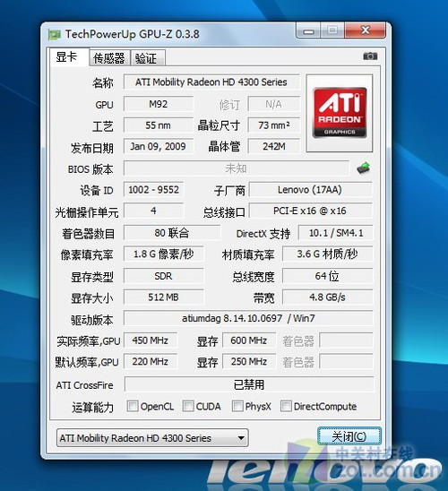Click the 实际频率,GPU label
Image resolution: width=448 pixels, height=491 pixels.
pyautogui.click(x=89, y=341)
